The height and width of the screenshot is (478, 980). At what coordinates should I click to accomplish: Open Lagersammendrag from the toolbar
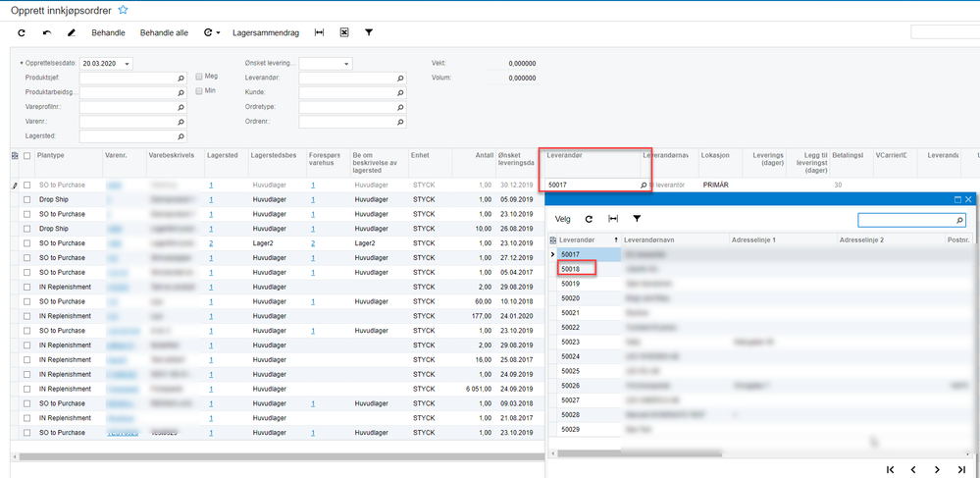tap(265, 32)
